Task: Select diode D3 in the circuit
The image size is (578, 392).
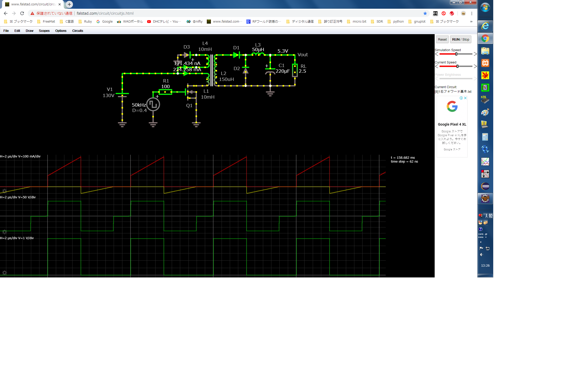Action: [x=187, y=55]
